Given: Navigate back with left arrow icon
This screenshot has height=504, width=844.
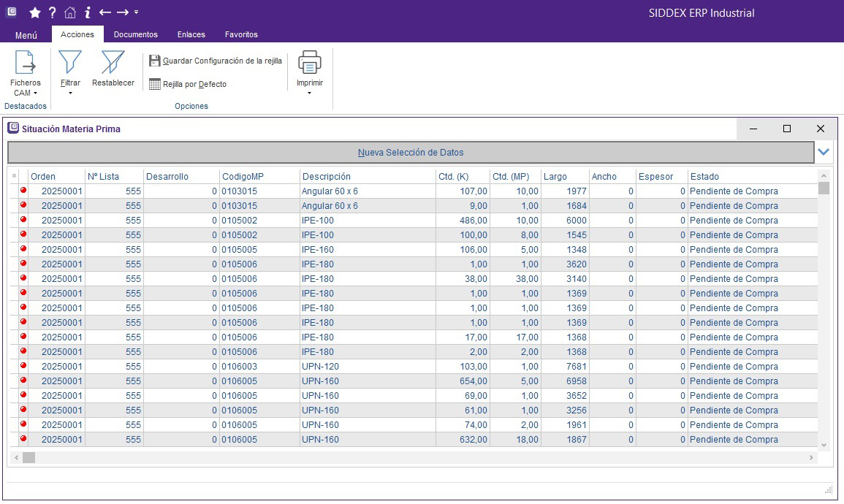Looking at the screenshot, I should 105,12.
